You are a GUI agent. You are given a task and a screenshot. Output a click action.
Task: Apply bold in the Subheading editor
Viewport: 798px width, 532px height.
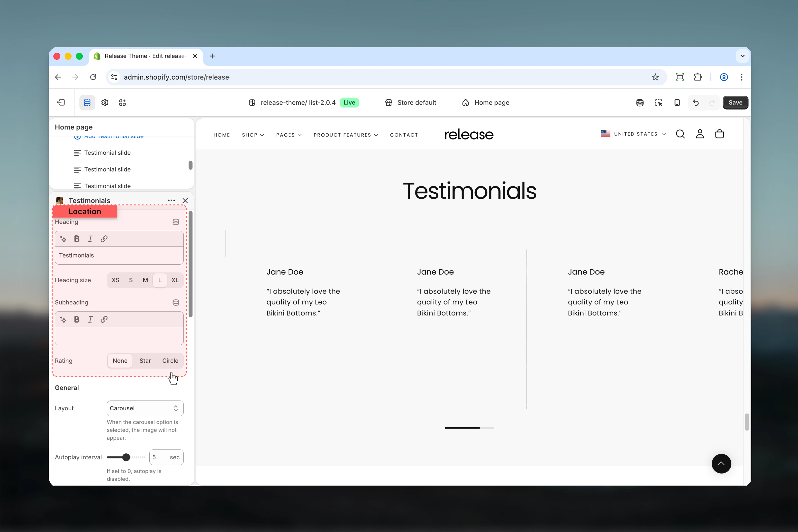pos(77,319)
